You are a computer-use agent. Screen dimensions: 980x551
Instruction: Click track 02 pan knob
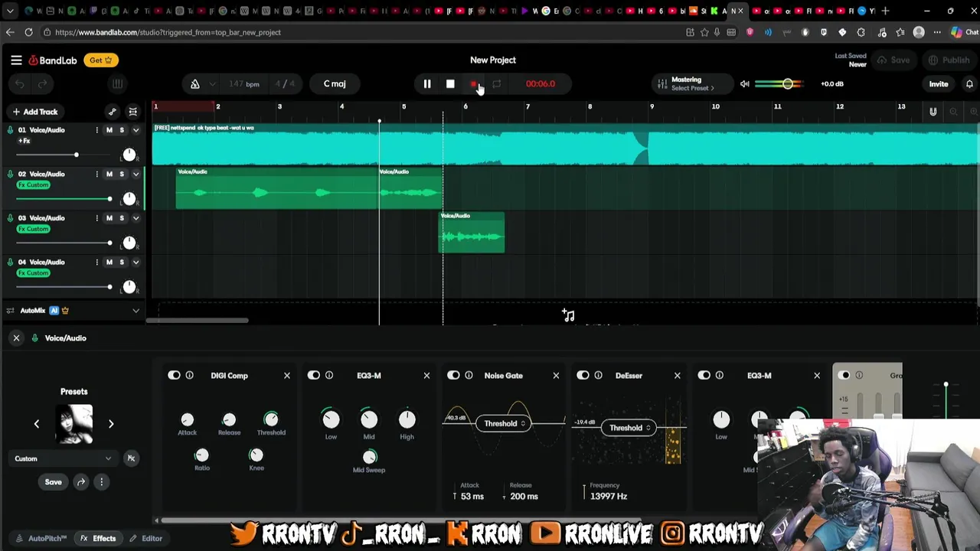coord(129,198)
